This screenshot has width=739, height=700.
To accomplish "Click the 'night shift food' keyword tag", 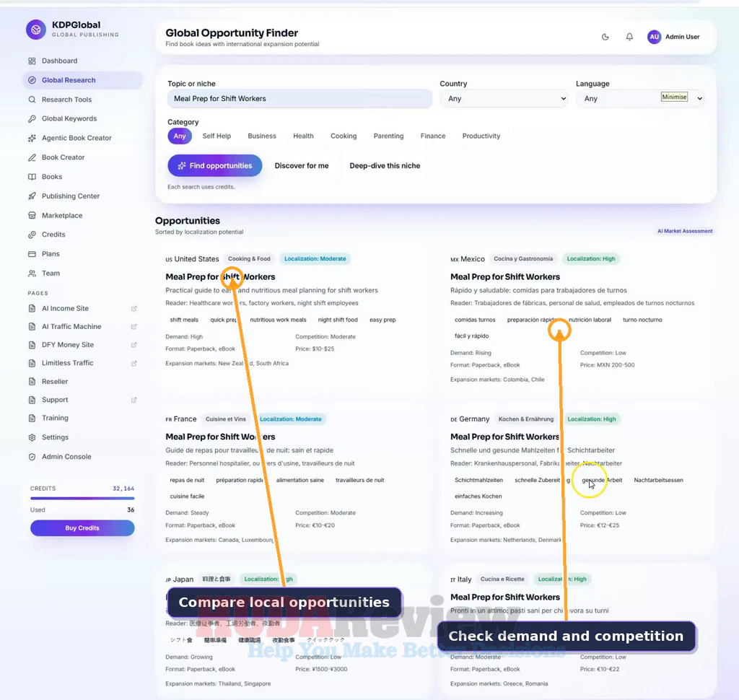I will (338, 320).
